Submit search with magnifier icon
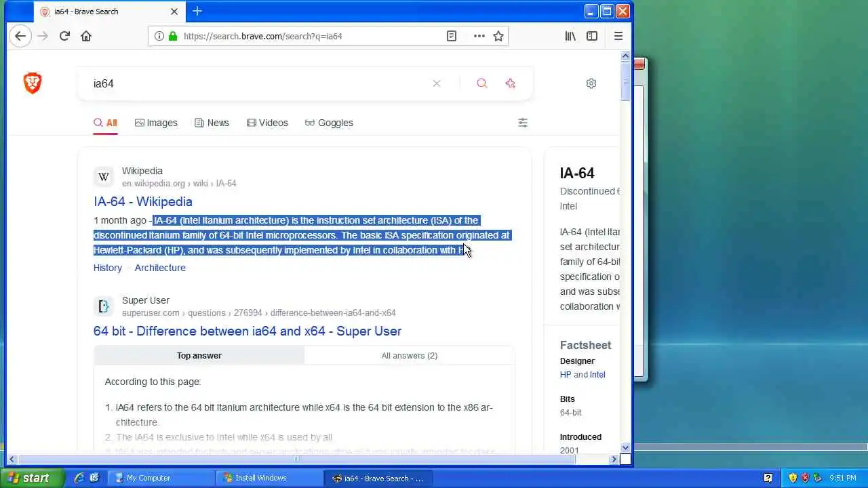This screenshot has height=488, width=868. coord(482,83)
